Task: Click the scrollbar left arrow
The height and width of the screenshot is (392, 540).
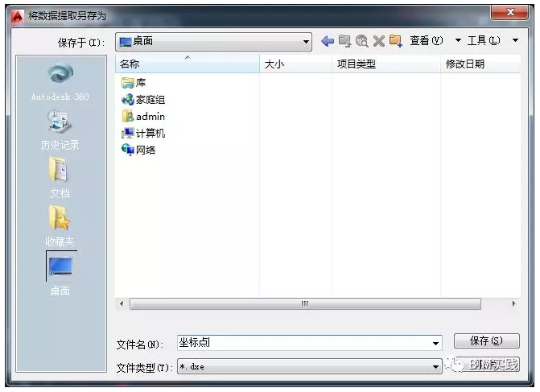Action: 122,303
